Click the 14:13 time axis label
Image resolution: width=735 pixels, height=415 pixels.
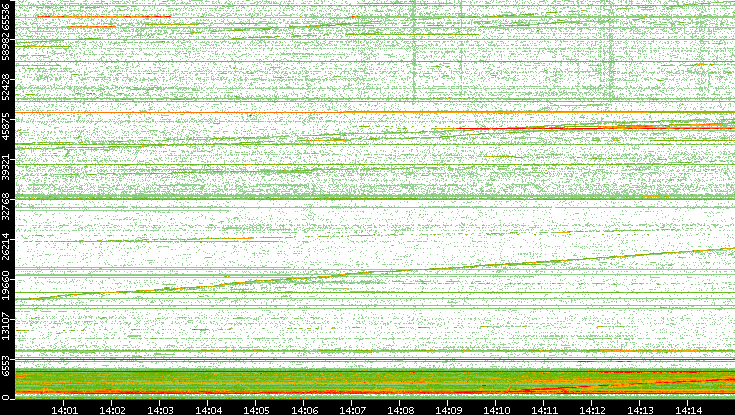pos(640,411)
